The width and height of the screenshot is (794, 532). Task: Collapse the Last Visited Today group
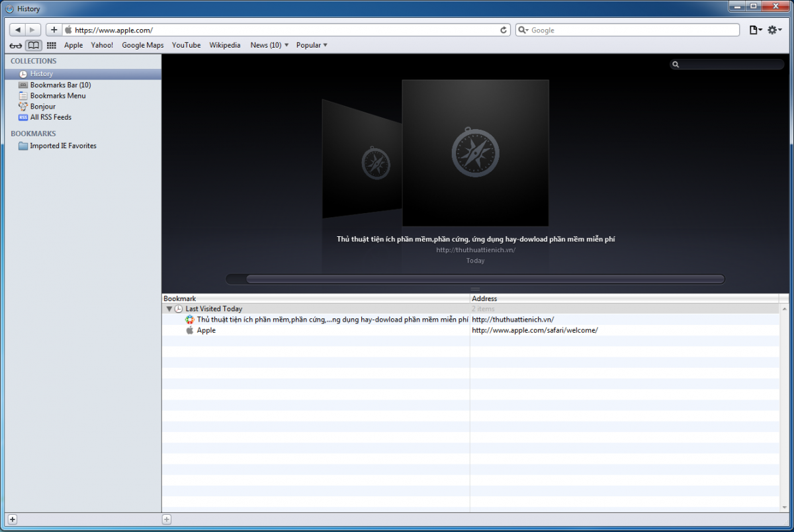coord(169,309)
